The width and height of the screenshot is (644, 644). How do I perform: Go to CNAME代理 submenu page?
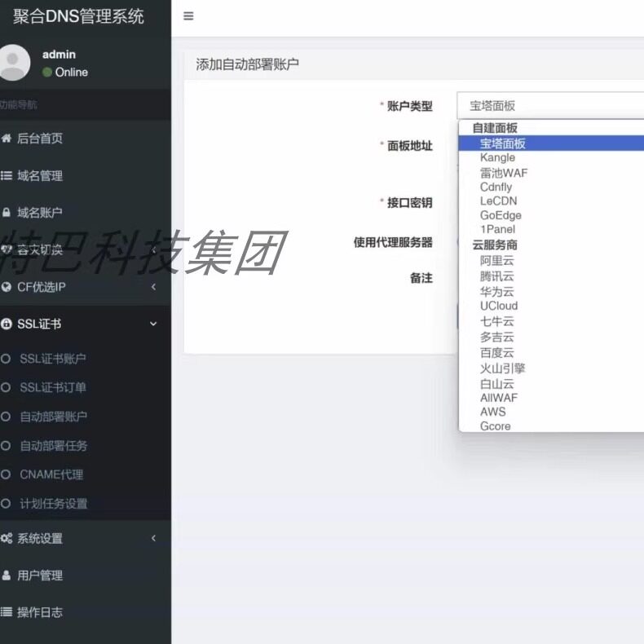pos(51,474)
